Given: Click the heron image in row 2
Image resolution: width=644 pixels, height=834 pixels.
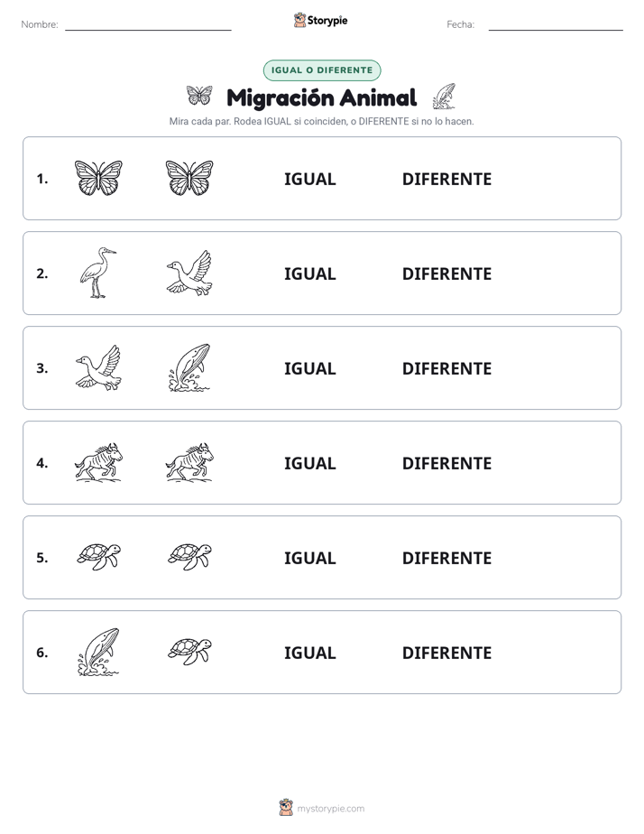Looking at the screenshot, I should pyautogui.click(x=98, y=273).
